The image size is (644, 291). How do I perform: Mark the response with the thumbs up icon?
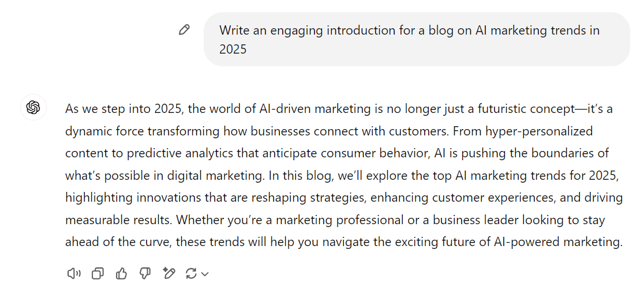122,273
